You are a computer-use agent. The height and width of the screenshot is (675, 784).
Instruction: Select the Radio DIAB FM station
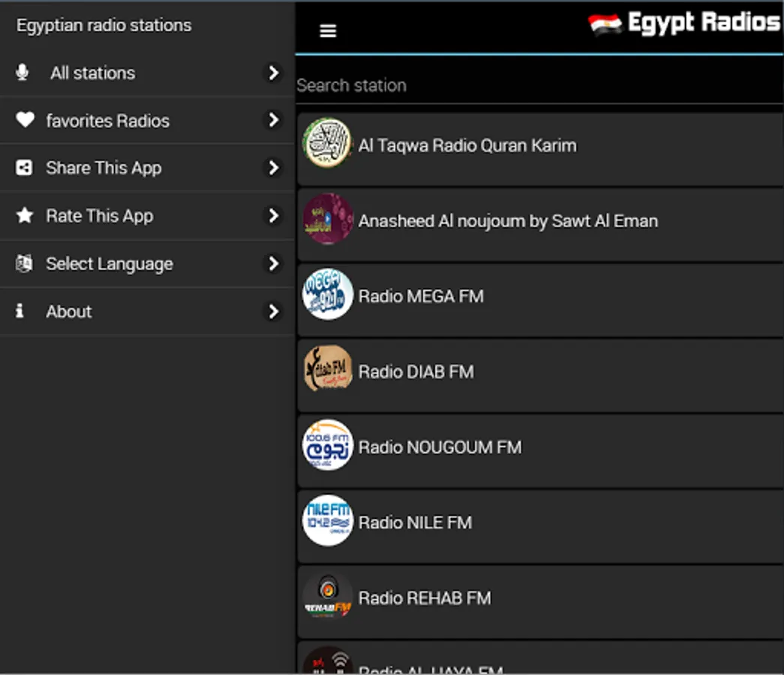540,376
